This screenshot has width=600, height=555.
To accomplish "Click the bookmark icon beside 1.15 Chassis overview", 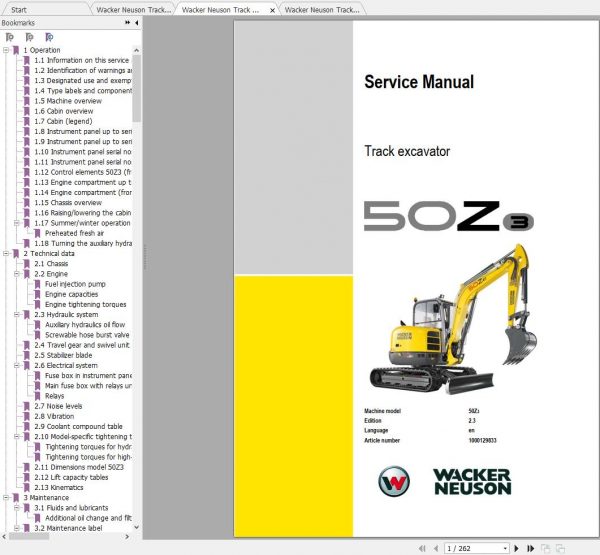I will [x=27, y=203].
